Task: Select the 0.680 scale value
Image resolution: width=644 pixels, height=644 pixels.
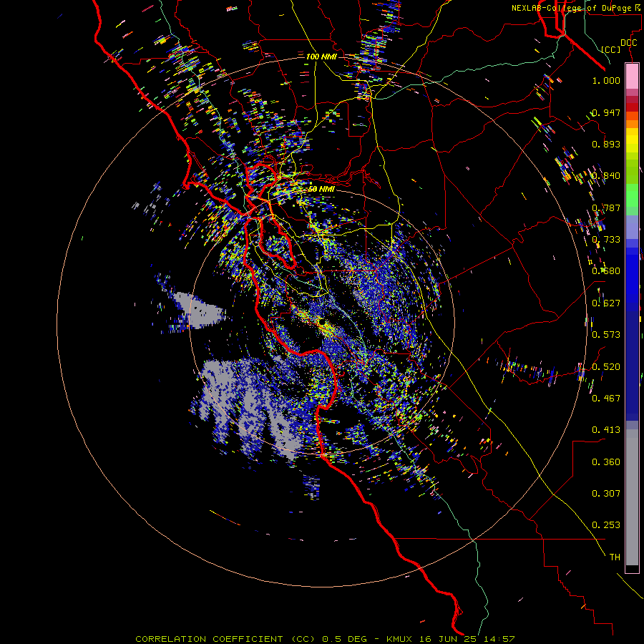Action: pyautogui.click(x=606, y=271)
